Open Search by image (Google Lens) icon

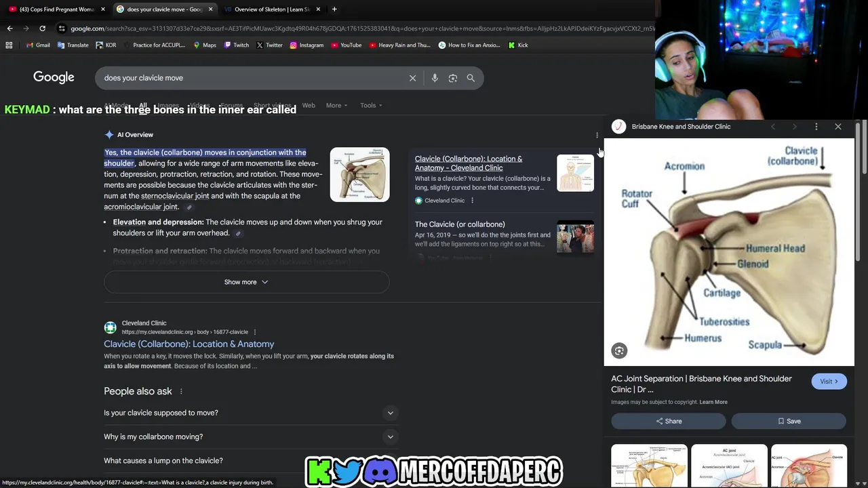[453, 78]
